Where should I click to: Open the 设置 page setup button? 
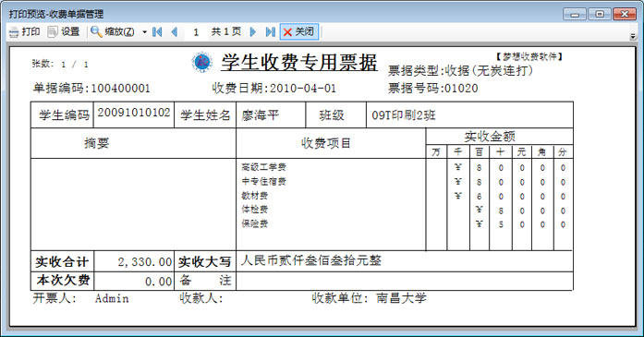[x=64, y=31]
